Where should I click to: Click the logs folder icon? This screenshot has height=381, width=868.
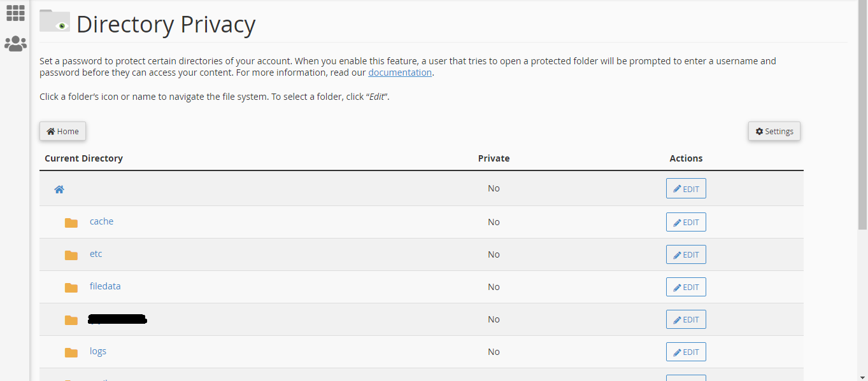[x=71, y=352]
